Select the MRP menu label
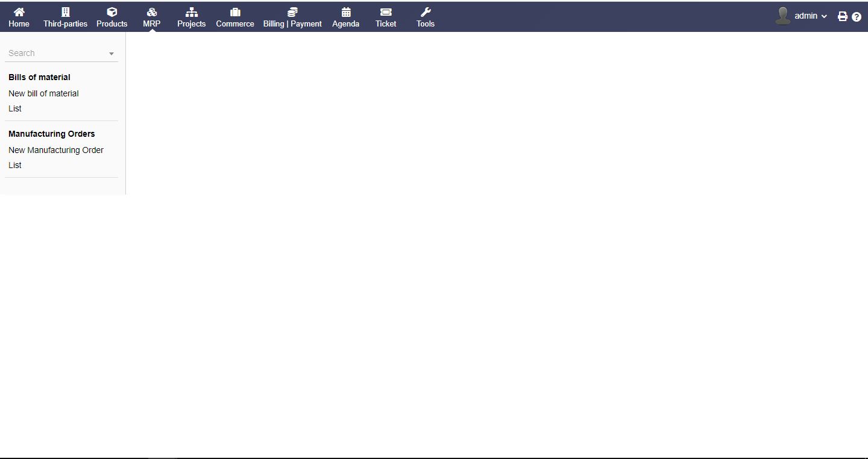This screenshot has height=459, width=868. [152, 24]
